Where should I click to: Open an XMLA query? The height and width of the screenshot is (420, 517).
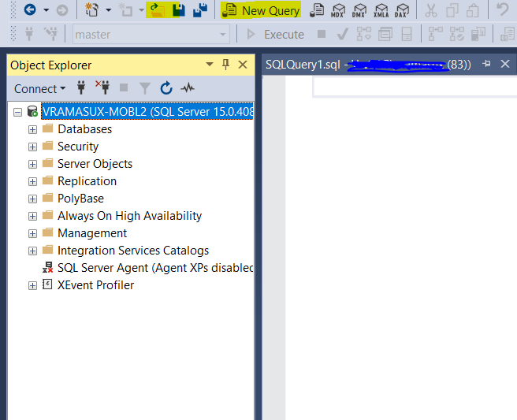pyautogui.click(x=381, y=10)
